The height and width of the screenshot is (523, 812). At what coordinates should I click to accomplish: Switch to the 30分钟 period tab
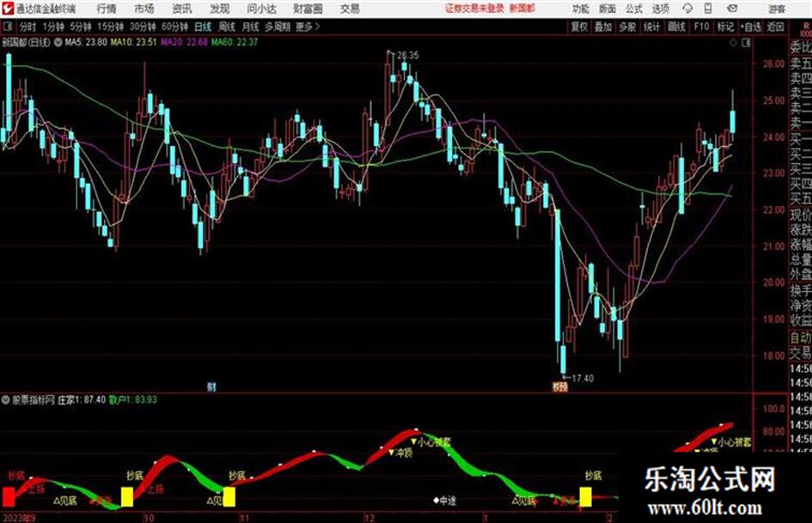(x=143, y=27)
